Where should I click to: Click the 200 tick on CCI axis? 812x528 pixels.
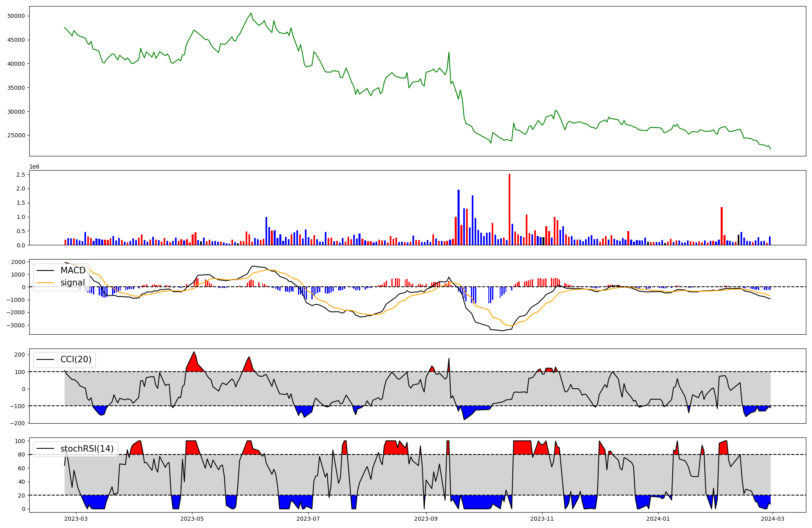tap(20, 355)
